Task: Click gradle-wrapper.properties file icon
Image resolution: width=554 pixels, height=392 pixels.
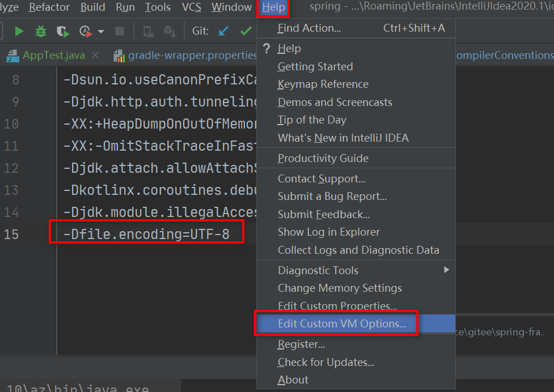Action: click(119, 56)
